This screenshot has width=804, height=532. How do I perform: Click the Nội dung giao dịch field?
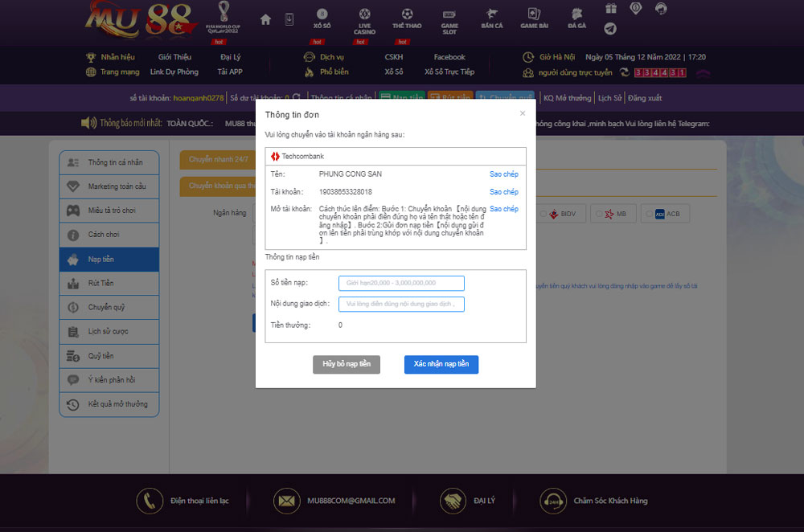401,304
